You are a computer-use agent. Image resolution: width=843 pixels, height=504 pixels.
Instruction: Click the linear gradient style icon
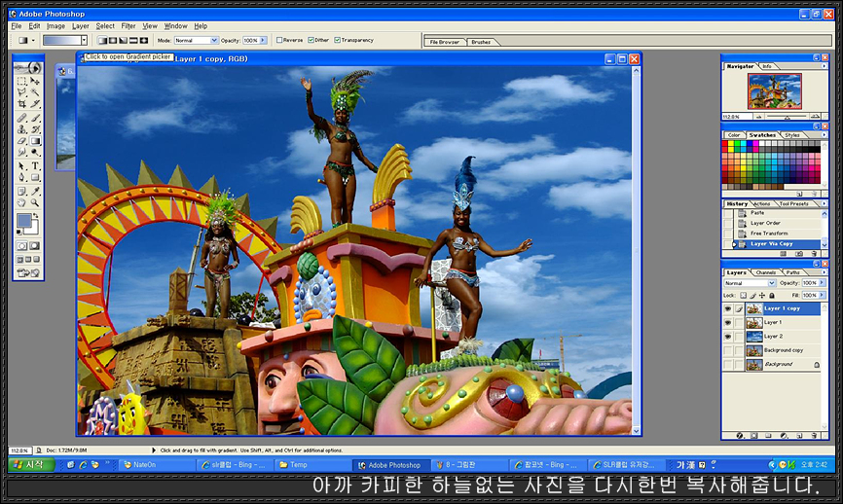[101, 41]
